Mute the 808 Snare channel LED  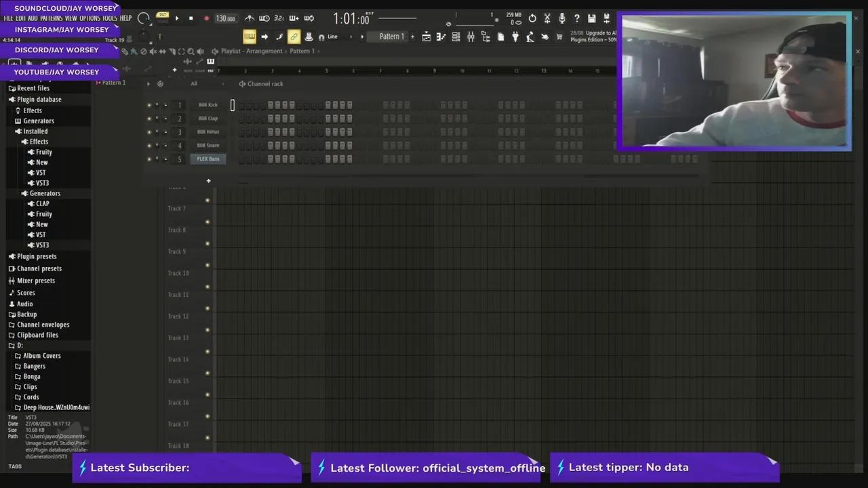[149, 146]
